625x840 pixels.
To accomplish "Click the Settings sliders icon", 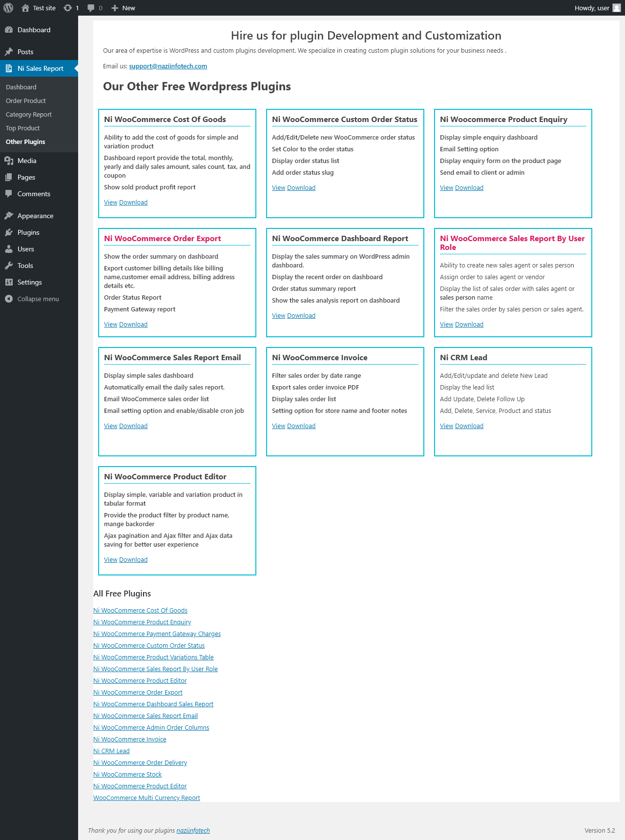I will pos(9,282).
